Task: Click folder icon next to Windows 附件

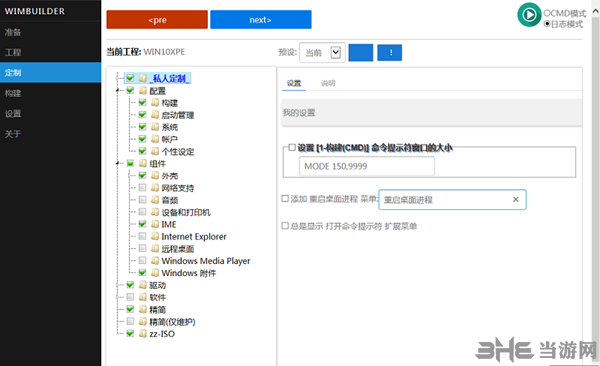Action: tap(155, 273)
